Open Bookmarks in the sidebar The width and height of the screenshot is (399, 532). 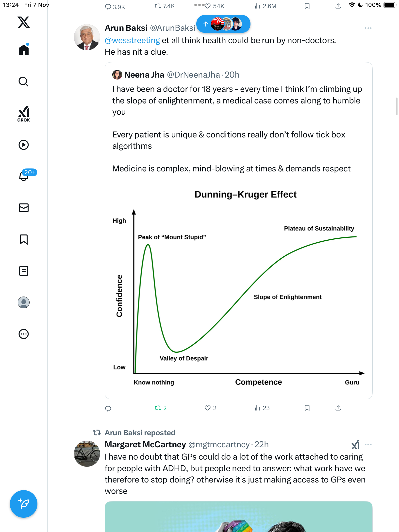coord(24,239)
